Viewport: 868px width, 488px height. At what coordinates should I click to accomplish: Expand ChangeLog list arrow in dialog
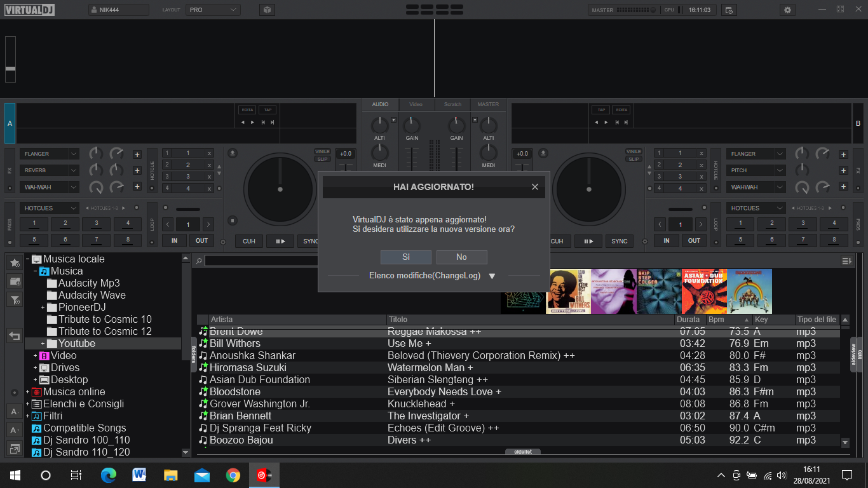click(x=492, y=276)
